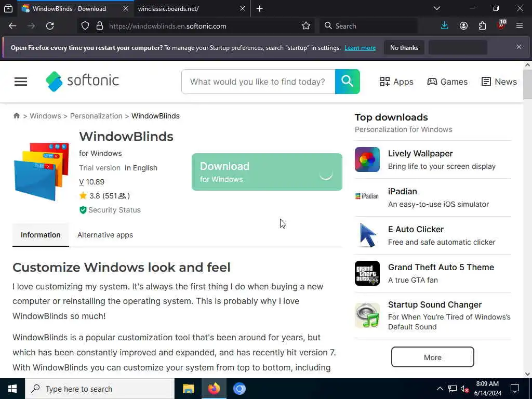Click the iPadian app icon
The image size is (532, 399).
coord(367,196)
